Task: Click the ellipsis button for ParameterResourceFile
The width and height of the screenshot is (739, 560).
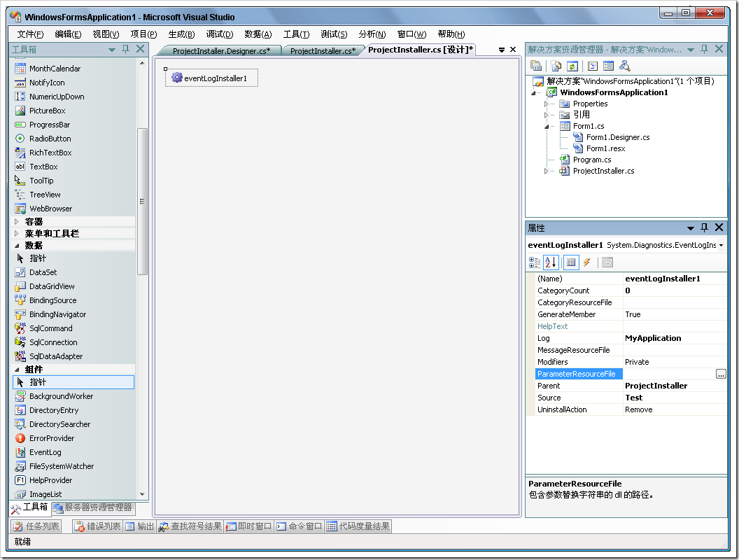Action: coord(721,374)
